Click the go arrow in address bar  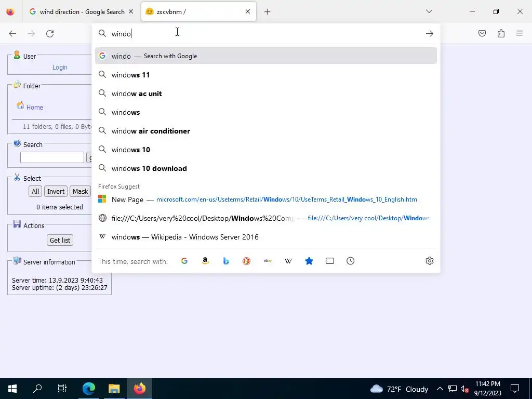click(430, 34)
